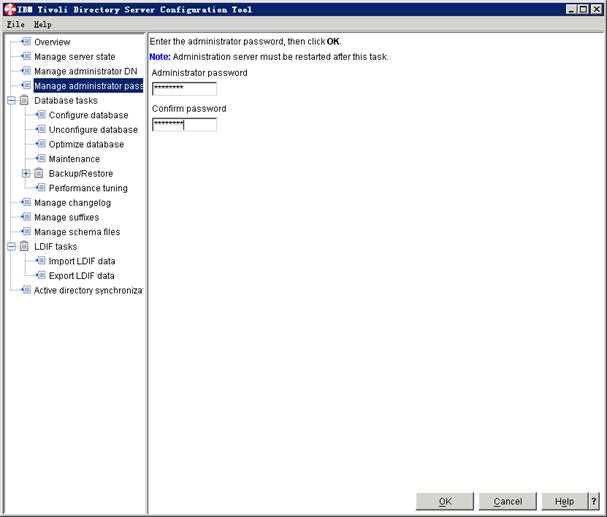Click the icon beside Optimize database
This screenshot has height=517, width=607.
41,144
